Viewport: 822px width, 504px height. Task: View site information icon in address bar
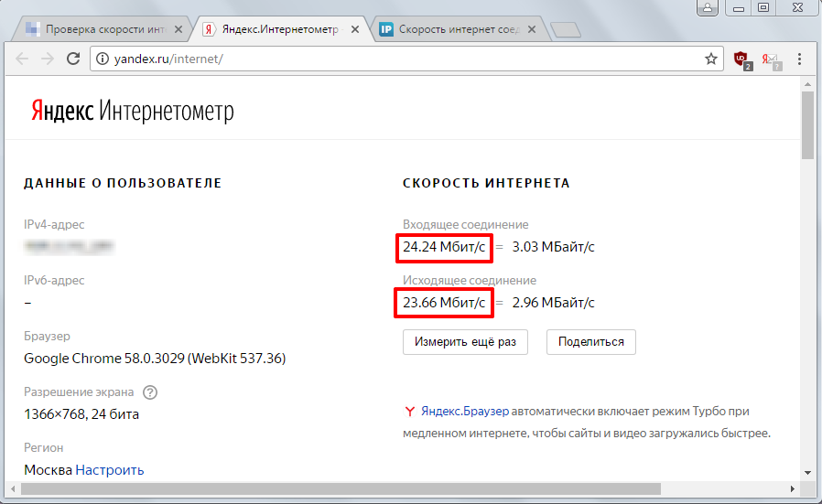(103, 59)
